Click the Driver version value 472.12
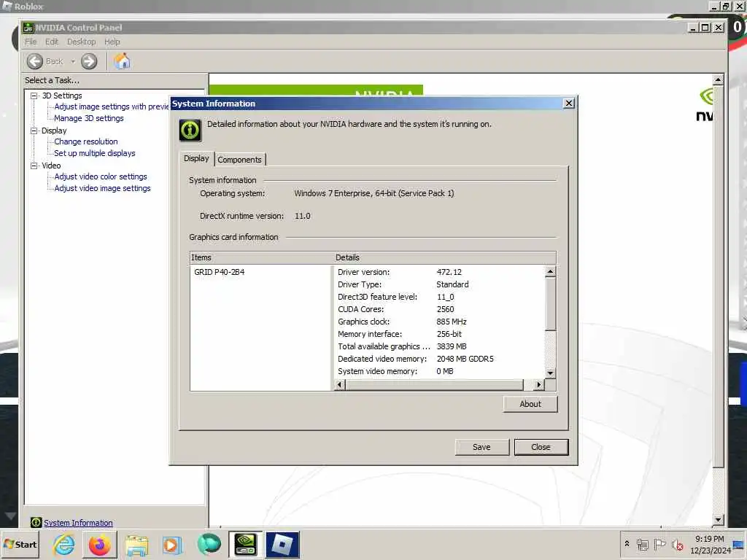Image resolution: width=747 pixels, height=560 pixels. click(449, 272)
